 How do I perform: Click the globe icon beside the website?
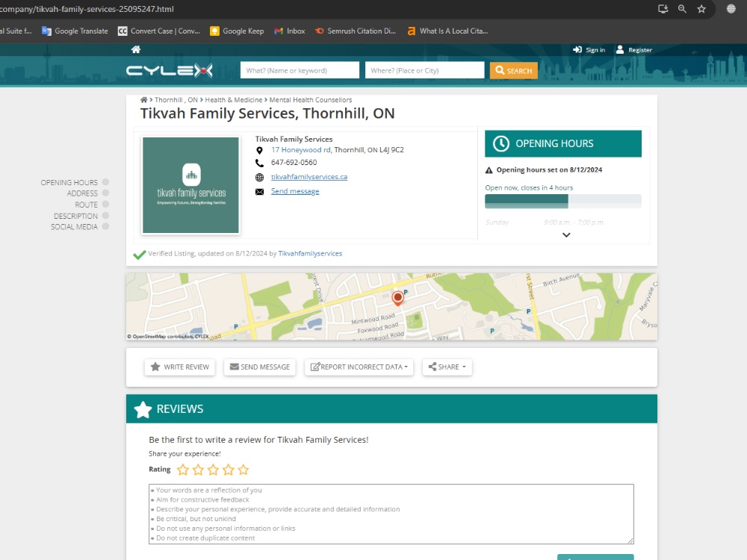[x=259, y=177]
